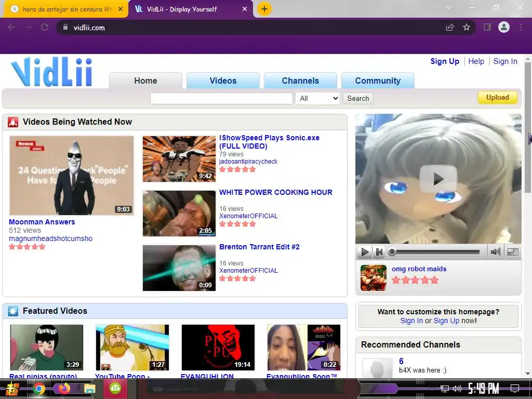Reload the page with browser refresh icon
Screen dimensions: 532x399
pos(45,27)
